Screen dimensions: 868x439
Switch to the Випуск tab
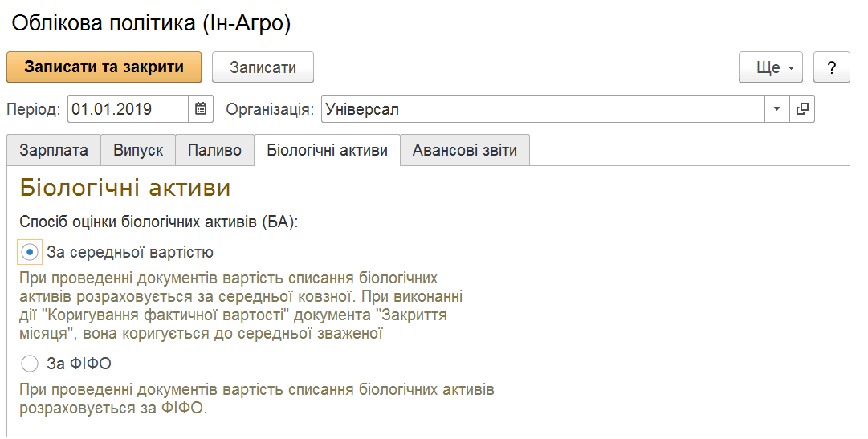(138, 150)
